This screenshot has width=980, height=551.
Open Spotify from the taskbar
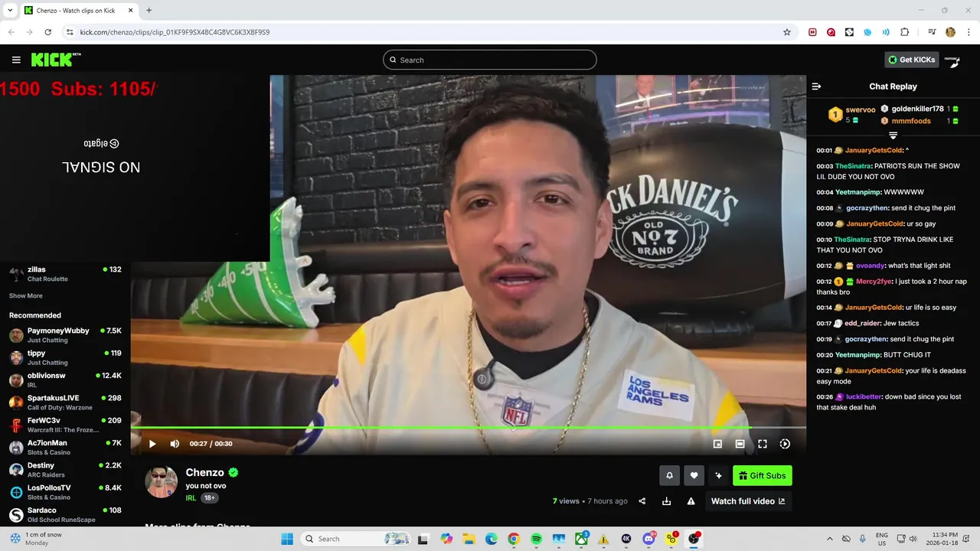[x=536, y=539]
